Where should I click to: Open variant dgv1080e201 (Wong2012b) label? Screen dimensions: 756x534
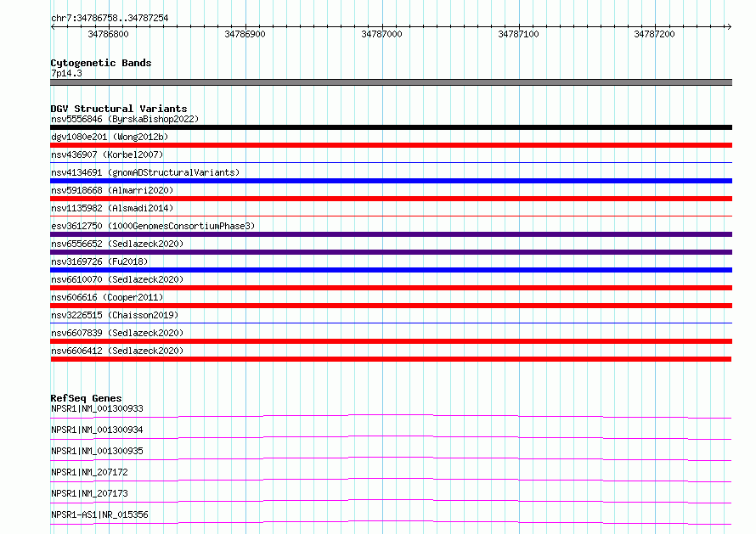(x=110, y=137)
